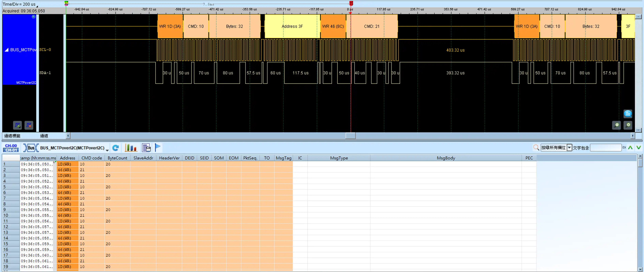The width and height of the screenshot is (644, 272).
Task: Click the CMD code column header
Action: coord(92,158)
